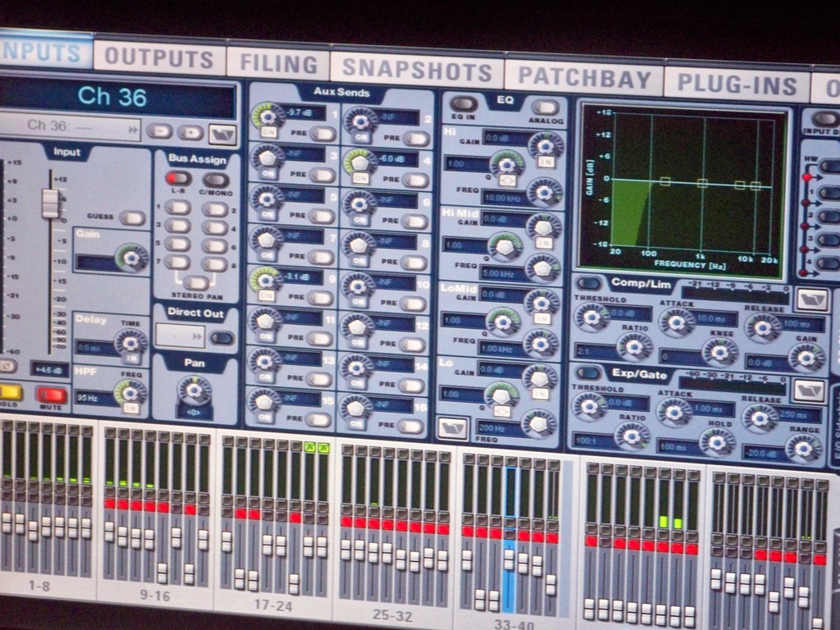Enable the Comp/Lim switch
Image resolution: width=840 pixels, height=630 pixels.
pos(589,283)
